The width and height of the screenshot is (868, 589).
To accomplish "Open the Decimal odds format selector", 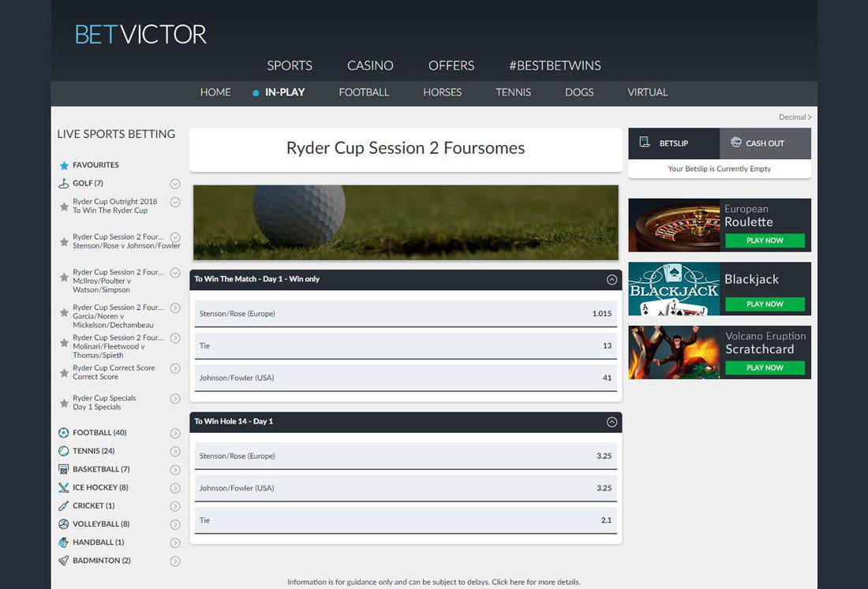I will click(x=795, y=117).
